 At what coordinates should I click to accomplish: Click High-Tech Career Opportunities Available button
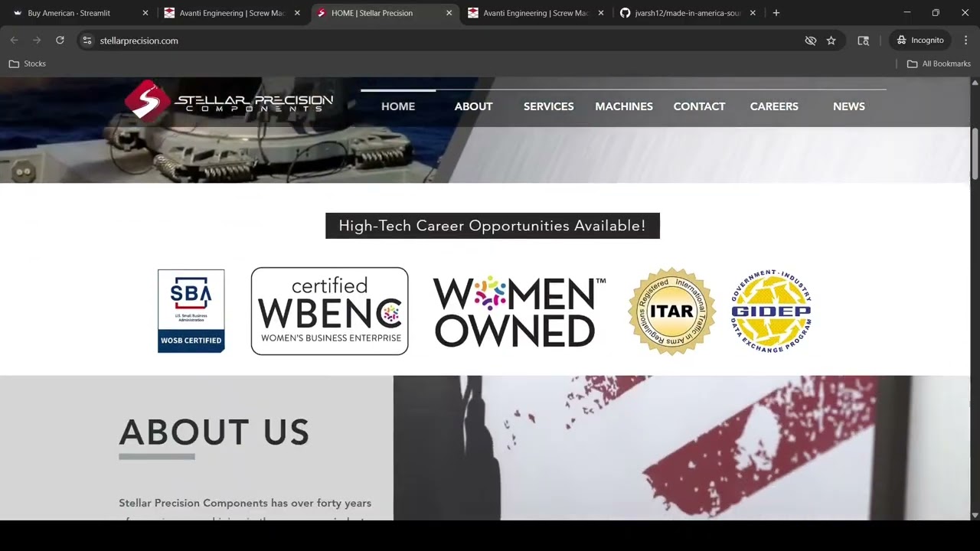[x=492, y=226]
